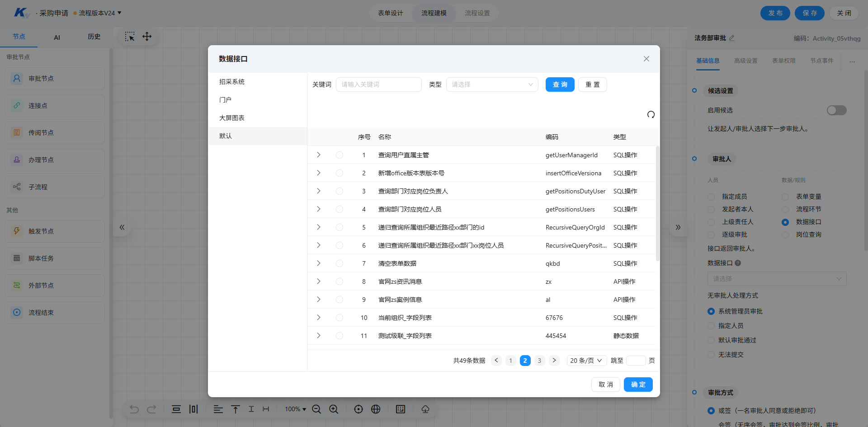Click the 关键词 keyword input field
The image size is (868, 427).
(378, 84)
